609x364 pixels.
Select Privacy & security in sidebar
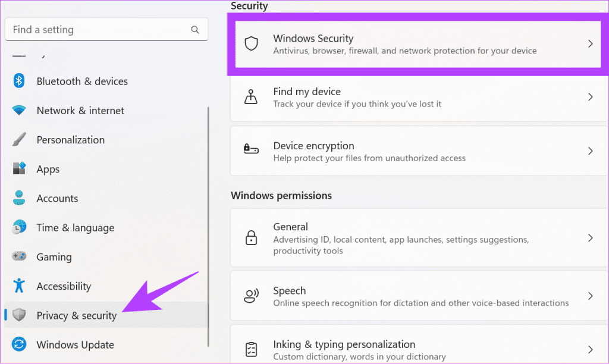[76, 315]
